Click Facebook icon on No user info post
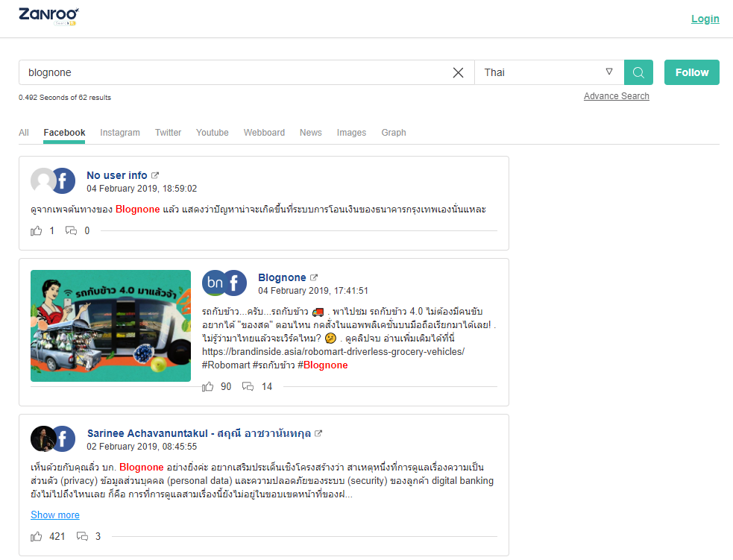 [63, 180]
